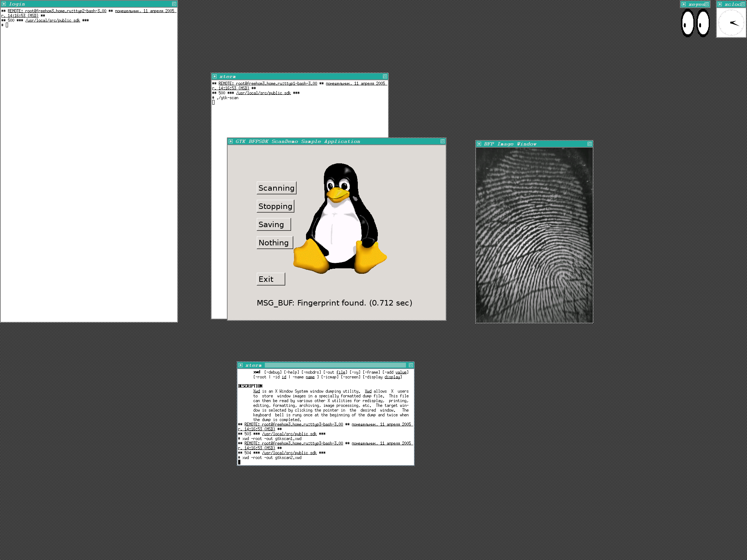The width and height of the screenshot is (747, 560).
Task: Click resize icon of BFP Image Window
Action: coord(589,144)
